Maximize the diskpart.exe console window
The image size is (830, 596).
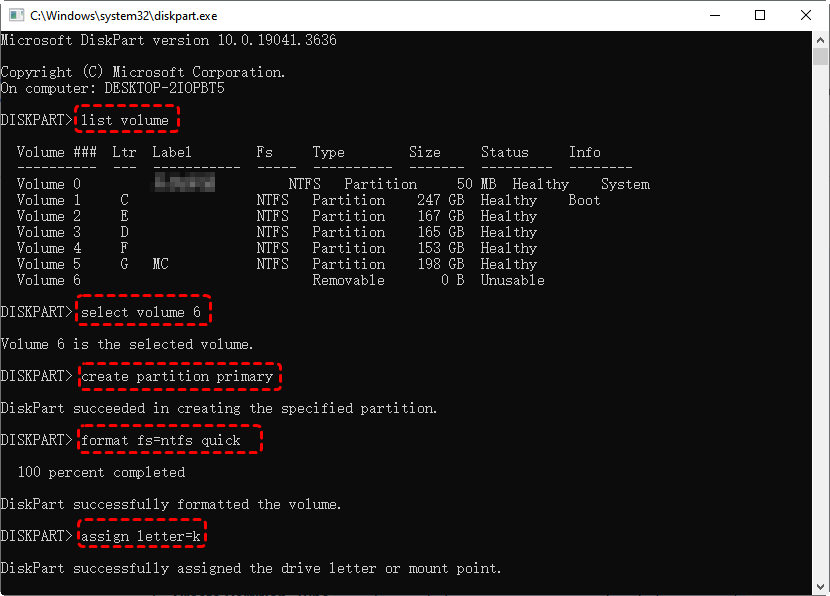(760, 16)
